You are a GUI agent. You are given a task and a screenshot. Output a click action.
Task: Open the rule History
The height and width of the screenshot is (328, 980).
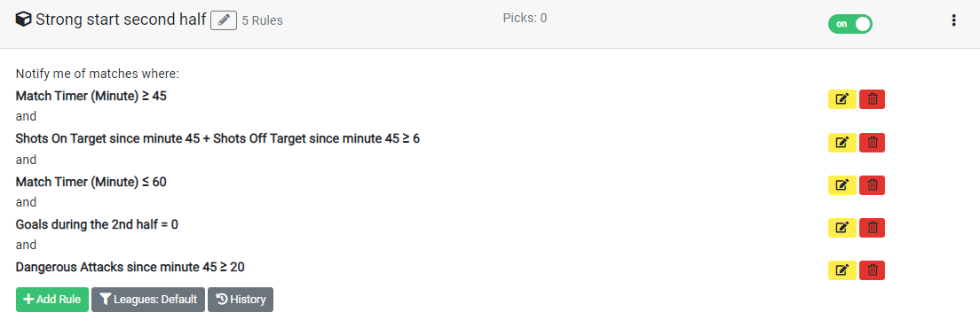[x=241, y=300]
